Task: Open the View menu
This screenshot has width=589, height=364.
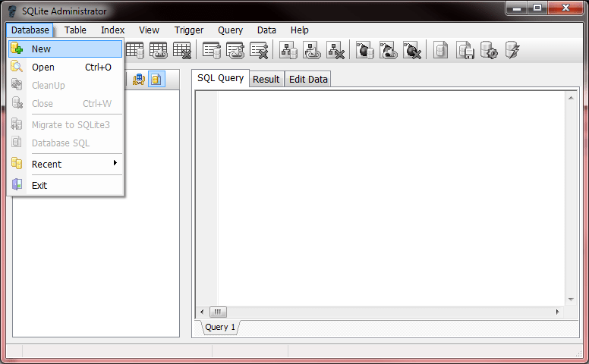Action: coord(149,30)
